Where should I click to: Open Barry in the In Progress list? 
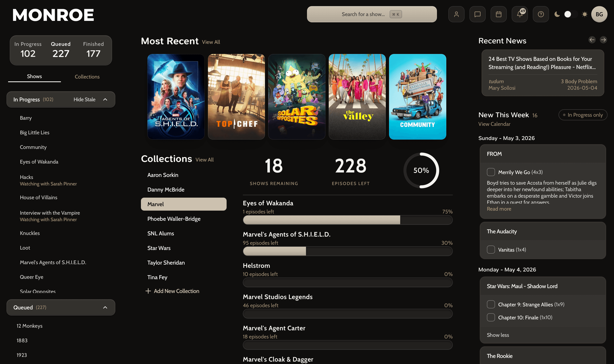point(26,118)
